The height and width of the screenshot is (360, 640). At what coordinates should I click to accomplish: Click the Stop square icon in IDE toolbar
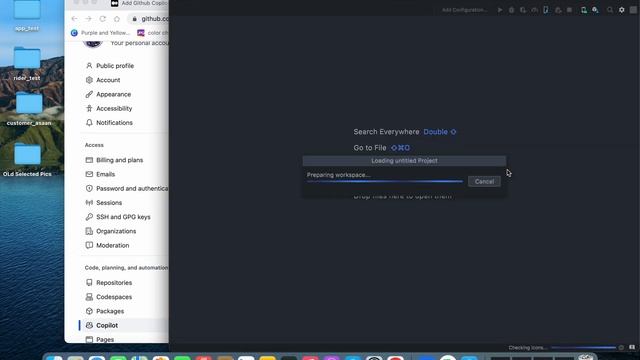tap(569, 10)
